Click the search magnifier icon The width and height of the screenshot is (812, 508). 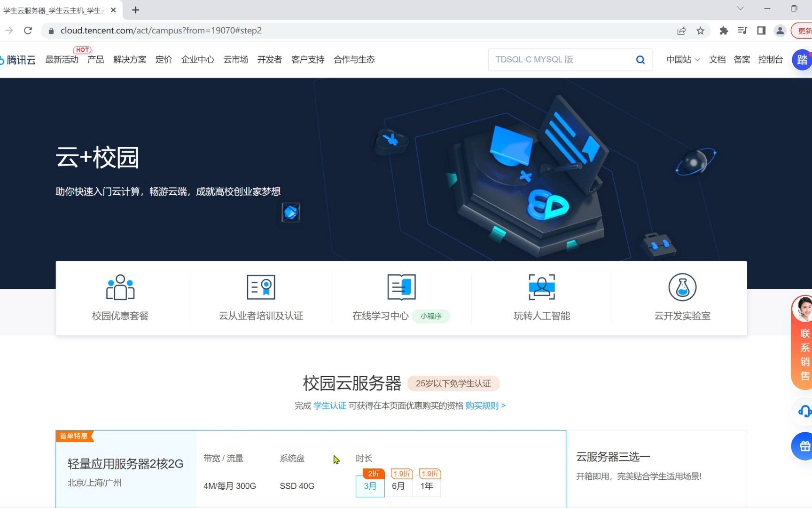coord(640,60)
